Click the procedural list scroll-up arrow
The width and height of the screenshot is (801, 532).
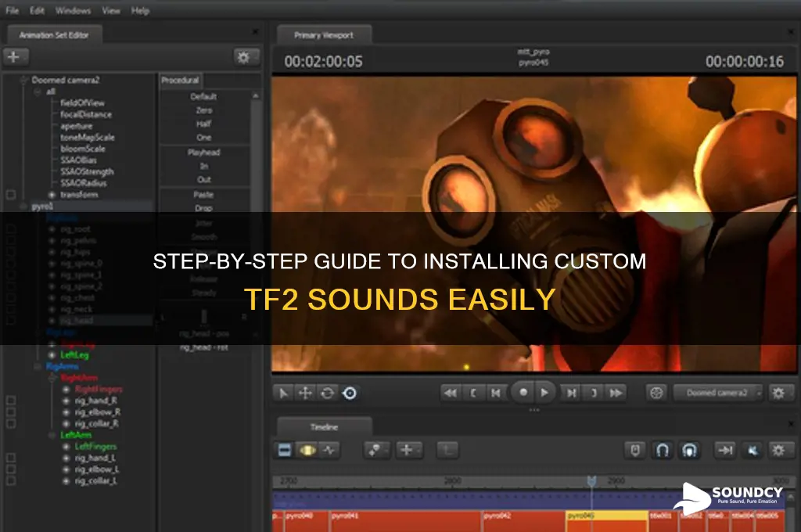(x=256, y=96)
